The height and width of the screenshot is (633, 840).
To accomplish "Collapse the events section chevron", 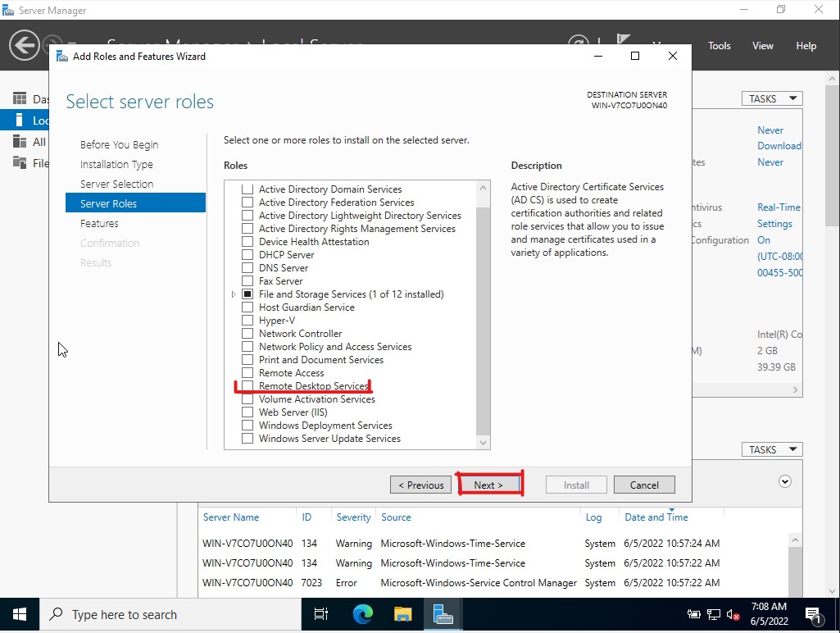I will (x=785, y=481).
